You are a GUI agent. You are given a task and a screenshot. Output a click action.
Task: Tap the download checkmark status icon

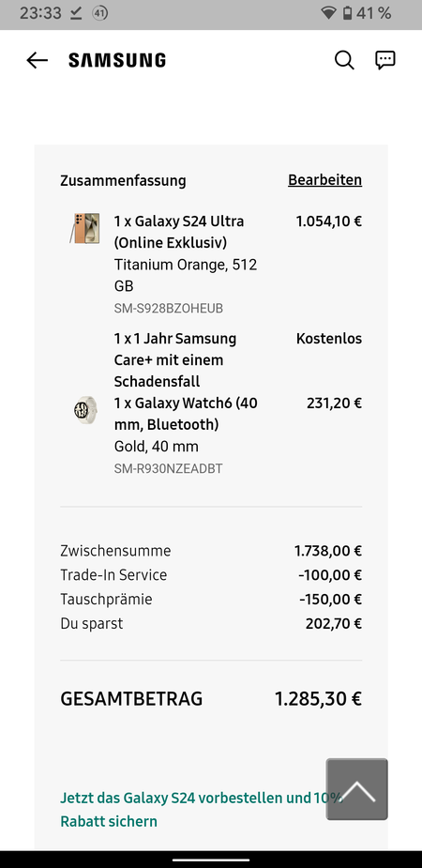pyautogui.click(x=76, y=14)
